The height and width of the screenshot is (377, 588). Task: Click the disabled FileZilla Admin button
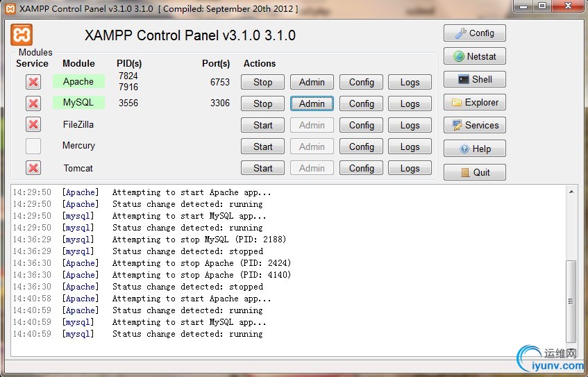(x=312, y=125)
